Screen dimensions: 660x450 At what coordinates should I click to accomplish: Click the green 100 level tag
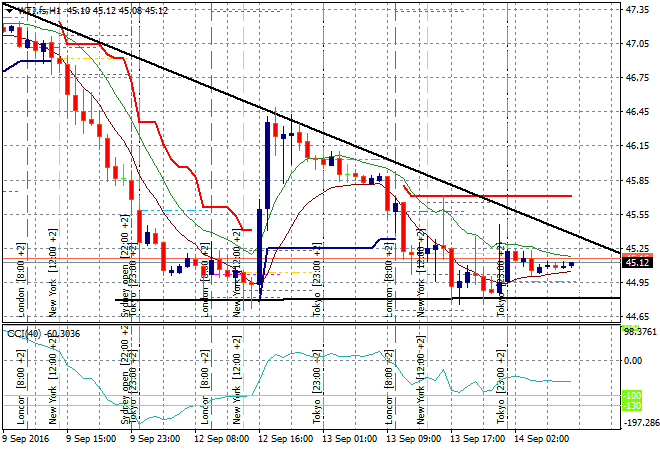click(631, 397)
